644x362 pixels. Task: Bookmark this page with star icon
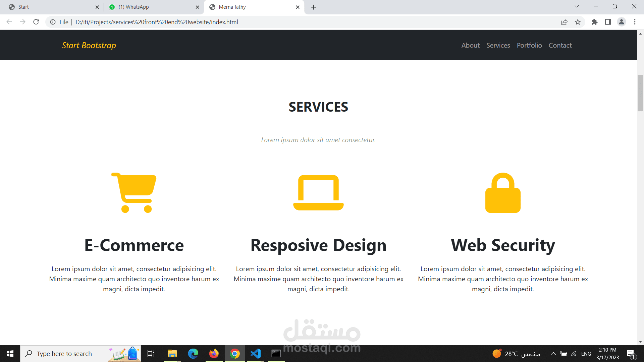point(578,22)
